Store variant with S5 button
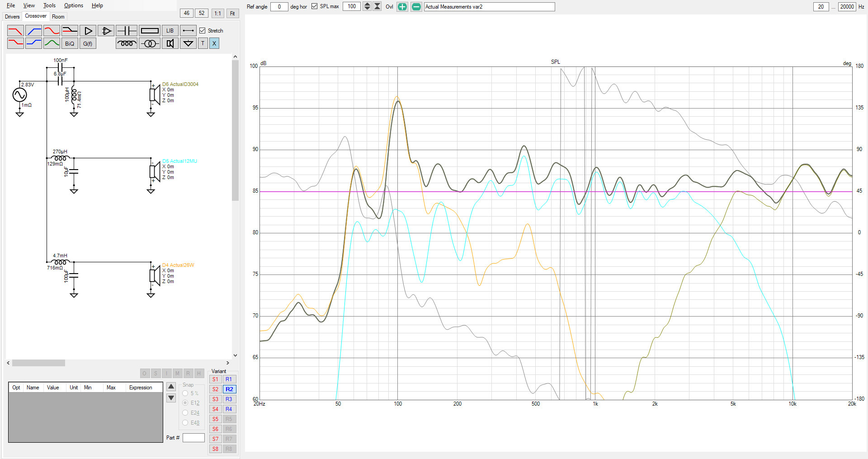 pyautogui.click(x=216, y=419)
